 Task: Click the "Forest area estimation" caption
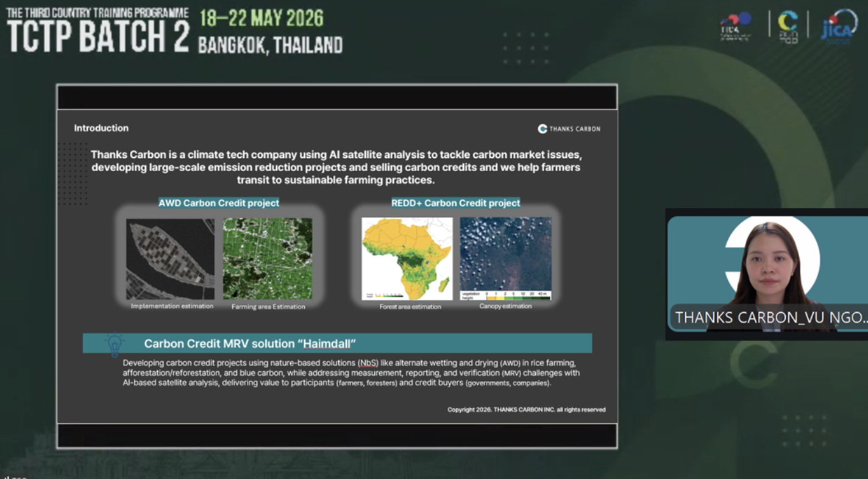[410, 307]
